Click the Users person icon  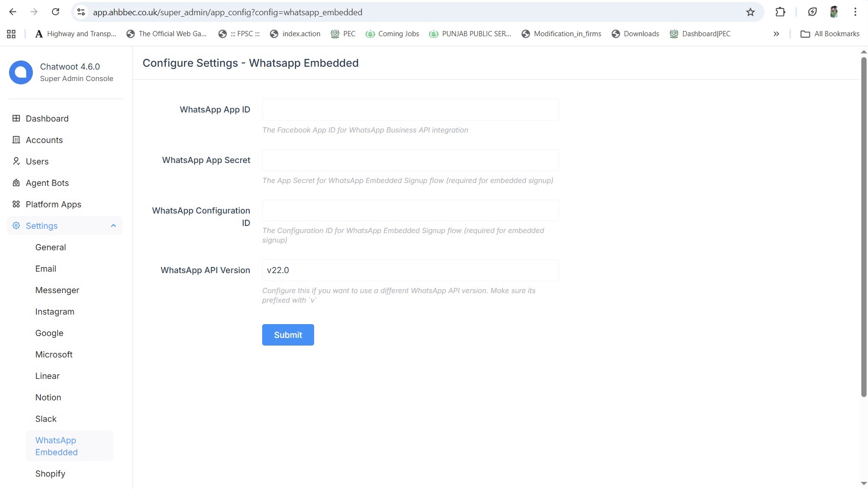point(16,161)
